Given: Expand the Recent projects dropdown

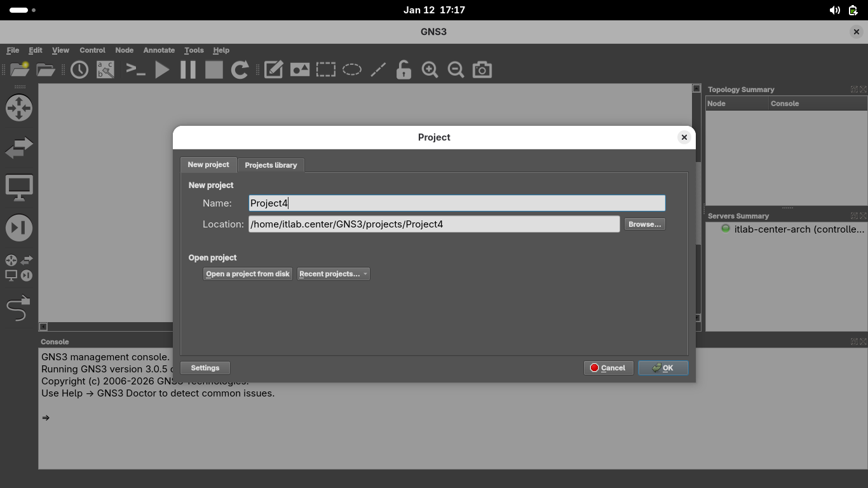Looking at the screenshot, I should click(x=333, y=274).
